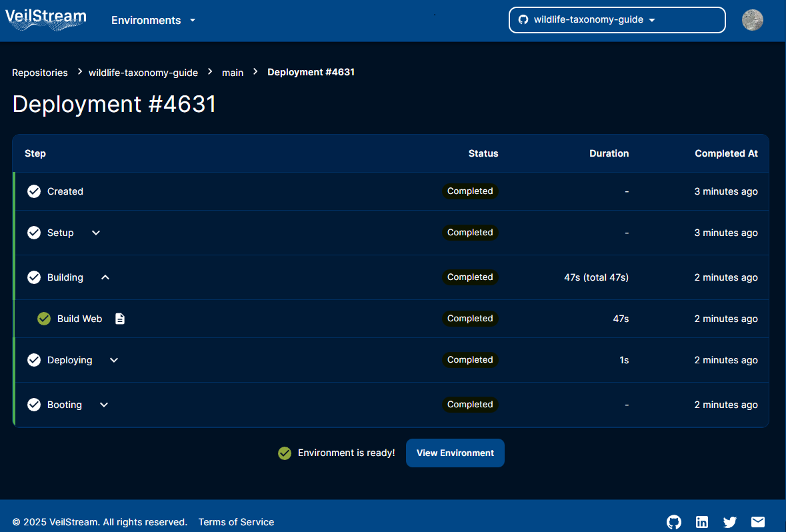
Task: Open VeilStream's LinkedIn page
Action: point(702,522)
